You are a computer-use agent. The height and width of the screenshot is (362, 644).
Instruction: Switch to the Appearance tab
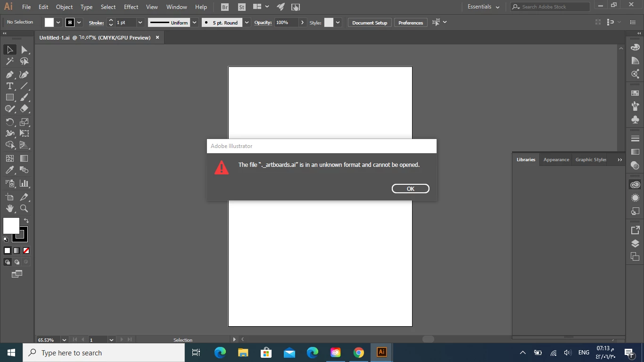point(556,159)
